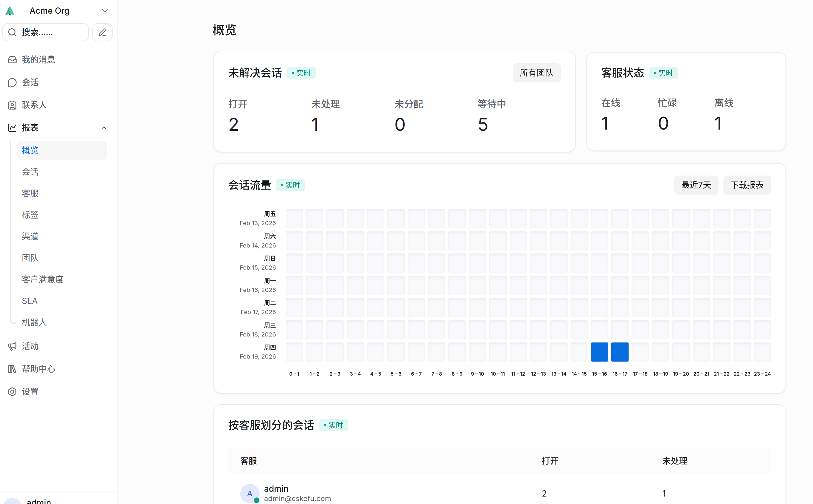This screenshot has height=504, width=813.
Task: Open My Messages inbox icon in sidebar
Action: [12, 60]
